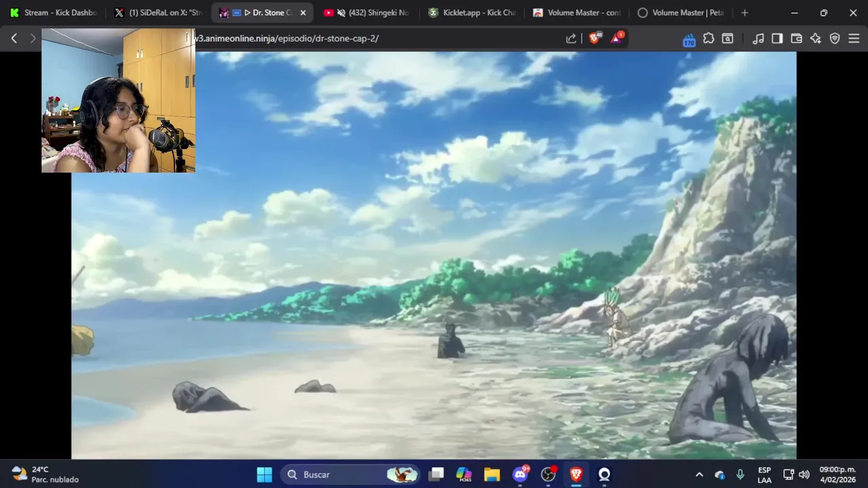Open the Brave Shields lion icon
The width and height of the screenshot is (868, 488).
(x=595, y=38)
